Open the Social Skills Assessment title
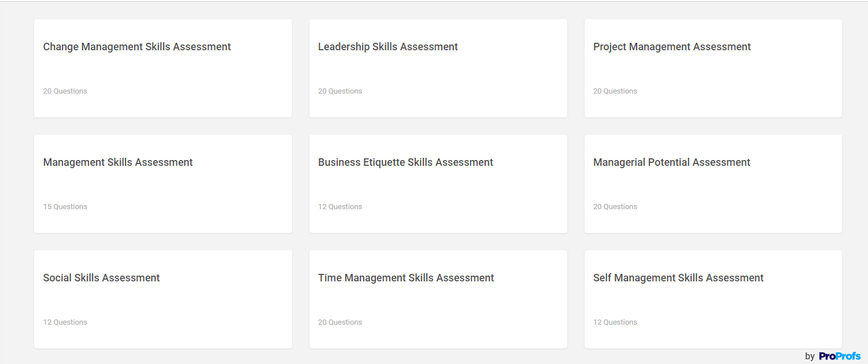Image resolution: width=868 pixels, height=364 pixels. point(101,278)
